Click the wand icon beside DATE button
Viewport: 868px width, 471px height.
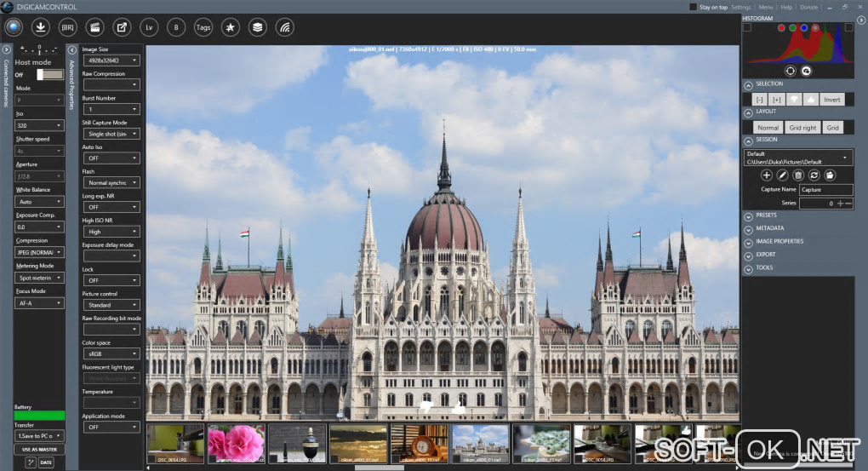click(x=31, y=462)
